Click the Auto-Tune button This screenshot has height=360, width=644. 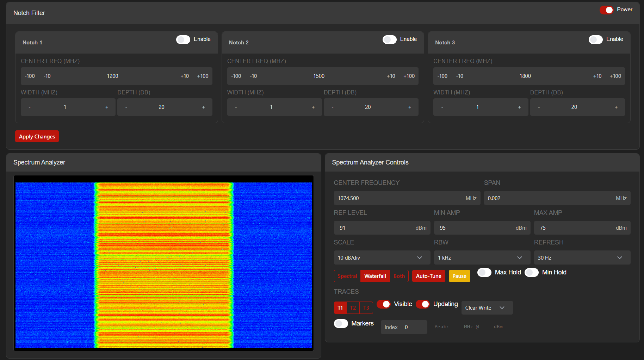[x=428, y=276]
